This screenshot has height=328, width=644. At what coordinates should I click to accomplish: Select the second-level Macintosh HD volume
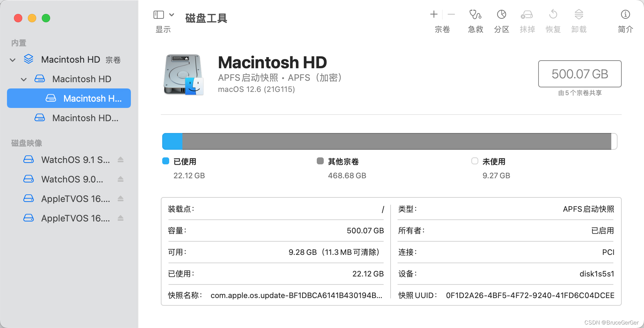[x=69, y=79]
